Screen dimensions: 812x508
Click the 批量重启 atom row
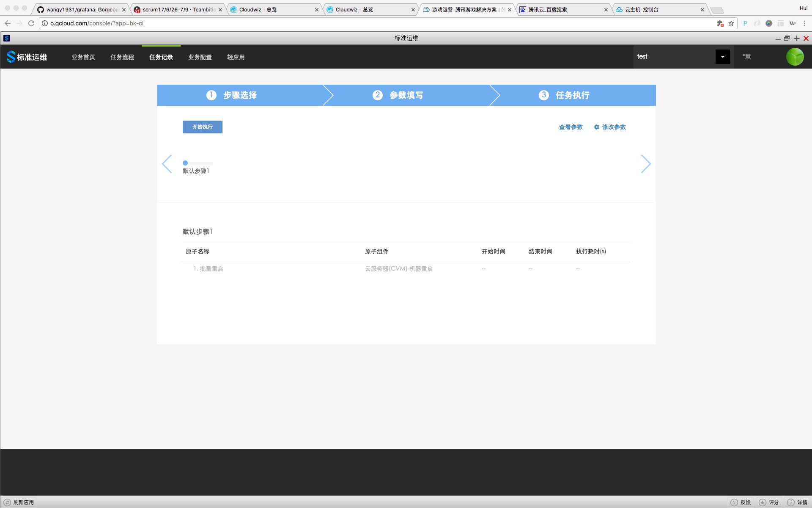pos(211,269)
